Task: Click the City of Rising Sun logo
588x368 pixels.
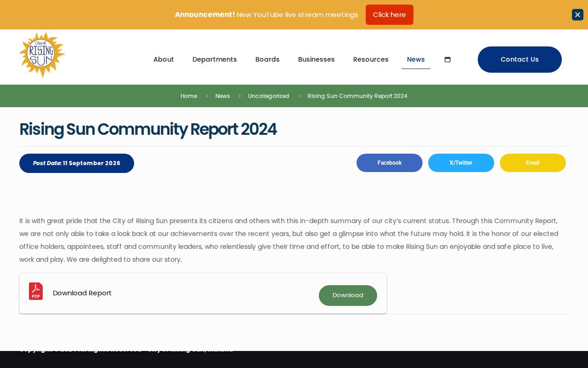Action: coord(42,55)
